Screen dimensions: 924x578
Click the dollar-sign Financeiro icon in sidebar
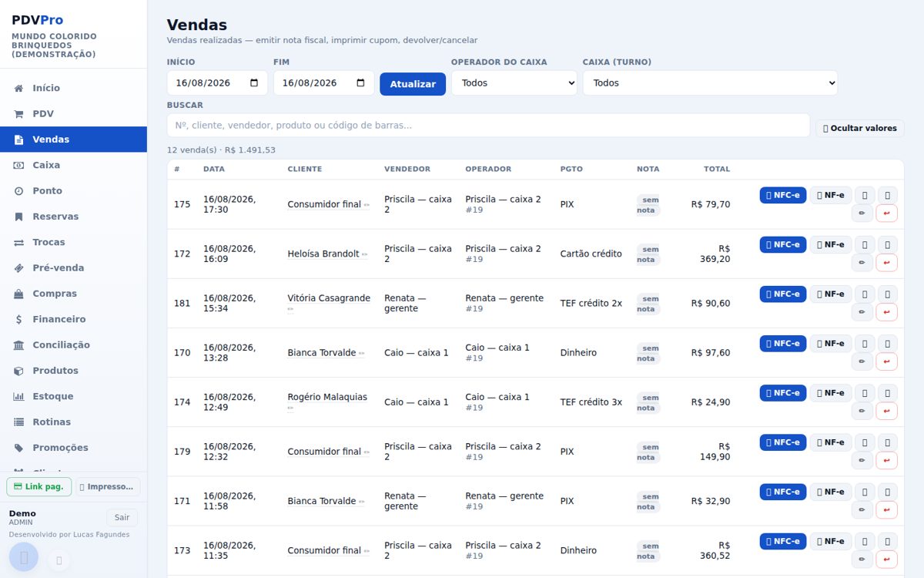[x=18, y=319]
